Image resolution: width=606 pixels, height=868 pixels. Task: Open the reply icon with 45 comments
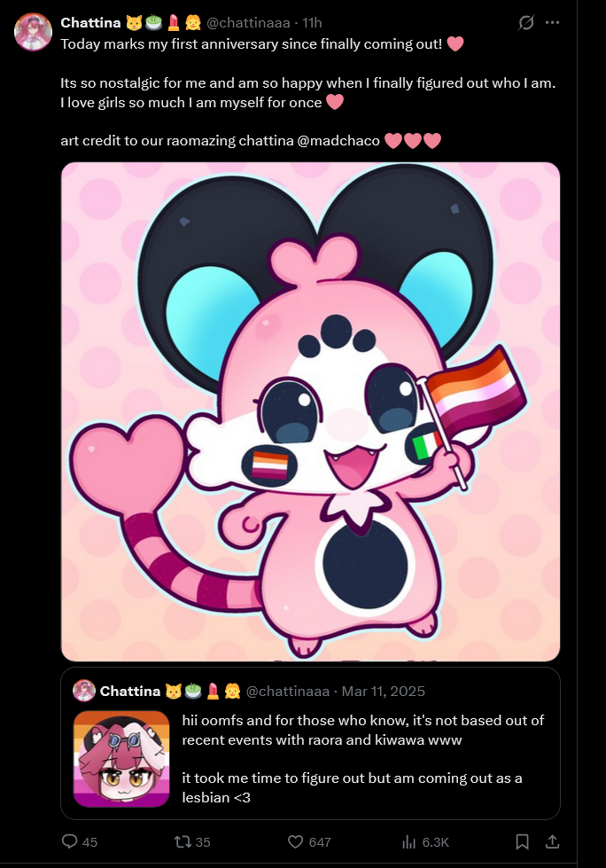(70, 841)
